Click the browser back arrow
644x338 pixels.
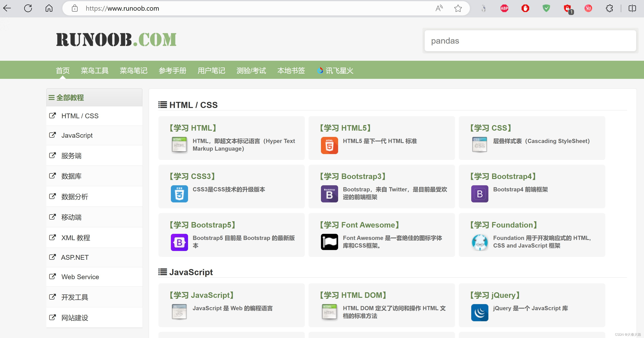[x=7, y=8]
